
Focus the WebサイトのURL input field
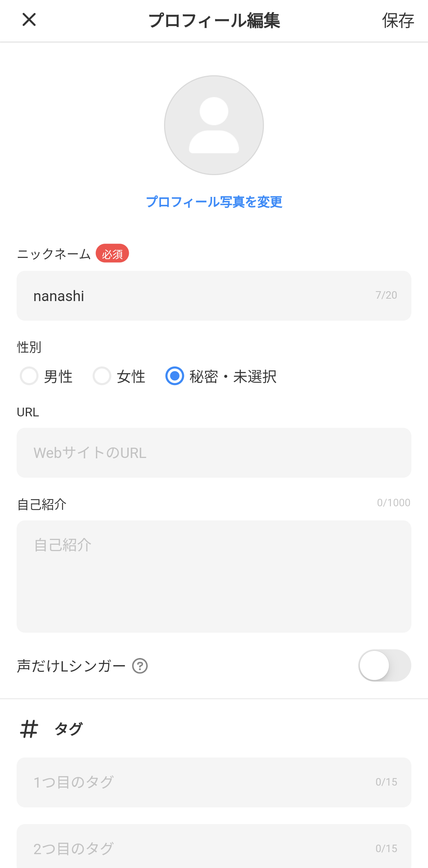(214, 453)
